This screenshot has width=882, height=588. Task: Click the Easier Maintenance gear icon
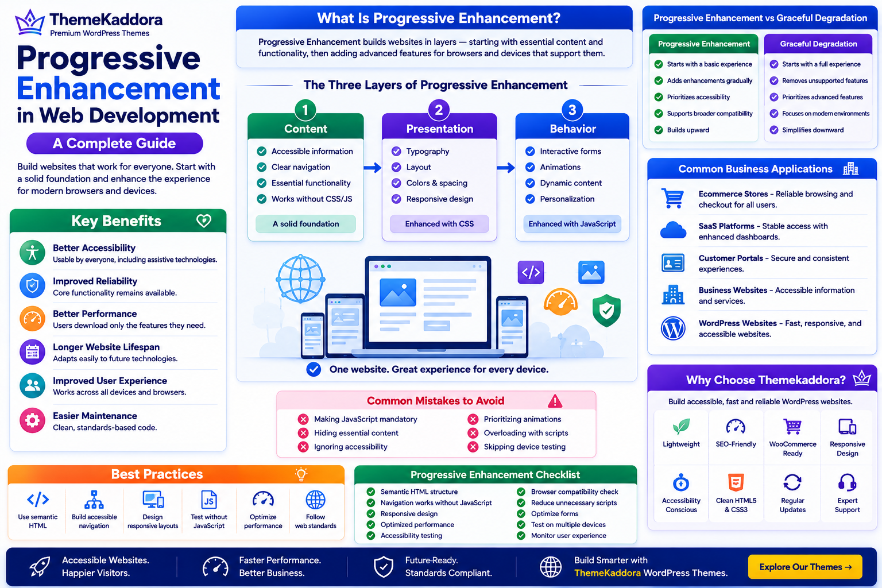point(32,421)
